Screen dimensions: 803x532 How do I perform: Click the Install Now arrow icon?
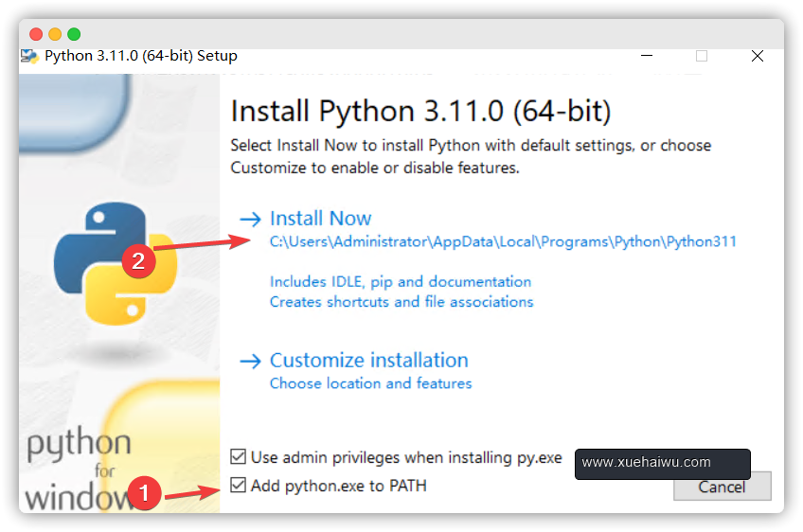(x=250, y=220)
